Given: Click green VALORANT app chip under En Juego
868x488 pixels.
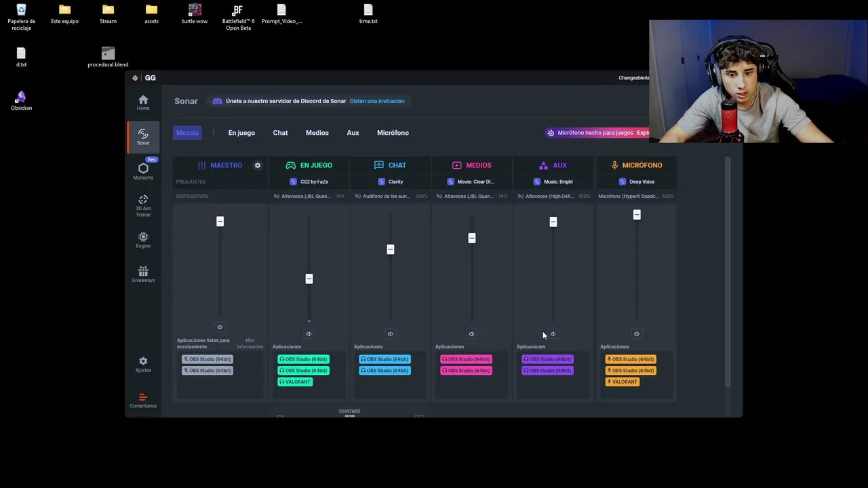Looking at the screenshot, I should click(294, 382).
